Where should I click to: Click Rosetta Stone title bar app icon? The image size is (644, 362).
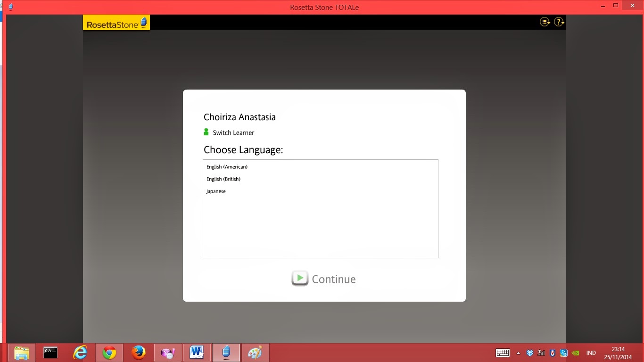pyautogui.click(x=10, y=7)
